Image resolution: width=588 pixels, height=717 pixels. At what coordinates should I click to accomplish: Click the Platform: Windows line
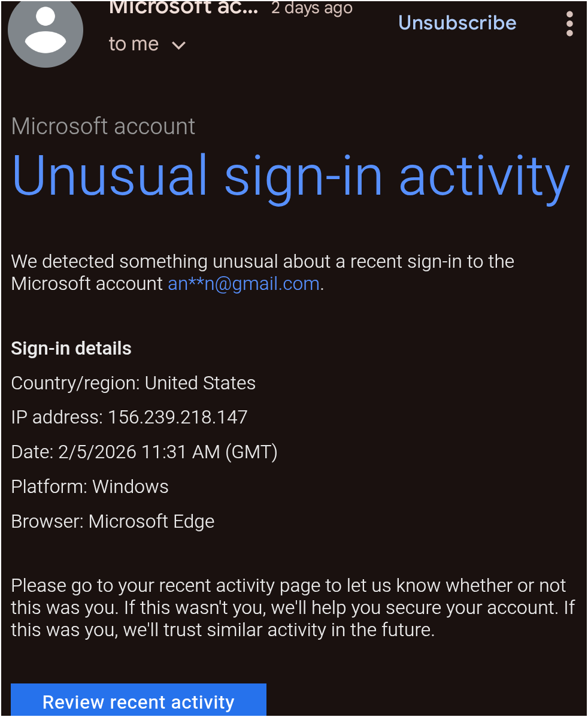(90, 486)
